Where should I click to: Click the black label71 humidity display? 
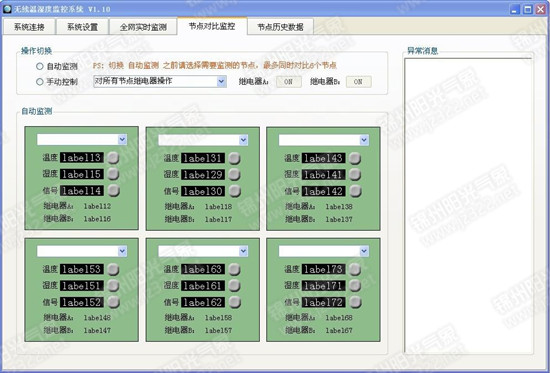pyautogui.click(x=323, y=286)
